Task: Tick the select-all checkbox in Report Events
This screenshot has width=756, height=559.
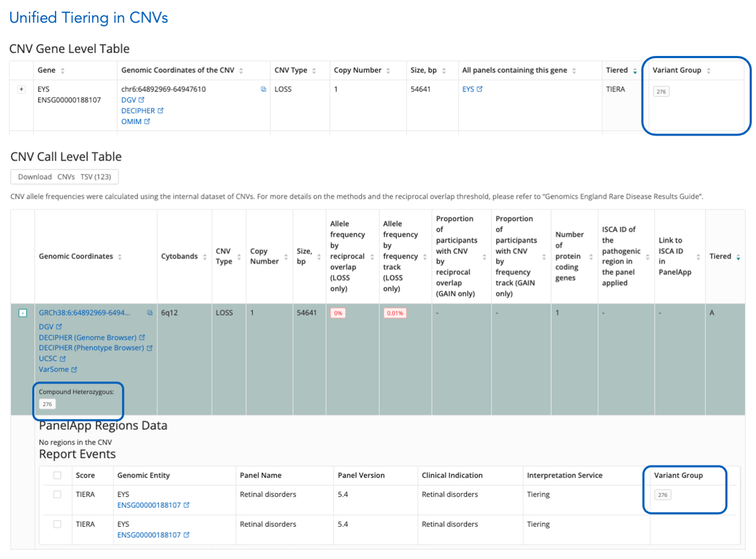Action: click(x=57, y=476)
